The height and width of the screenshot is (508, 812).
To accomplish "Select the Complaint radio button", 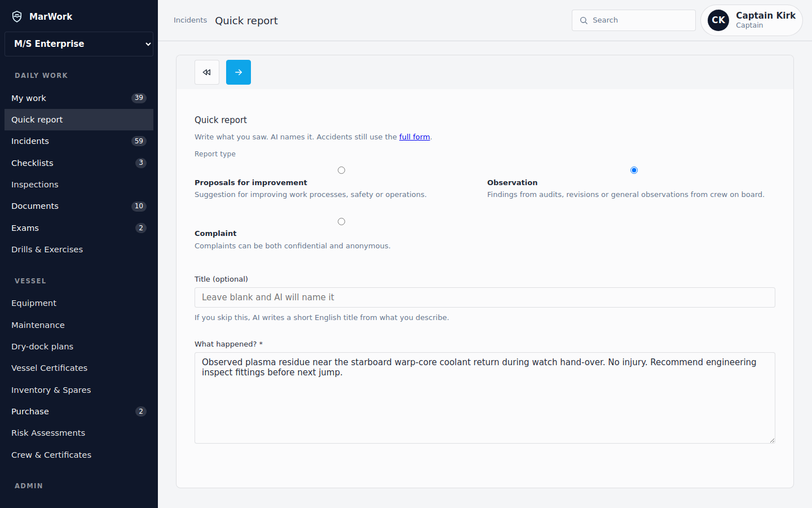I will pyautogui.click(x=341, y=221).
